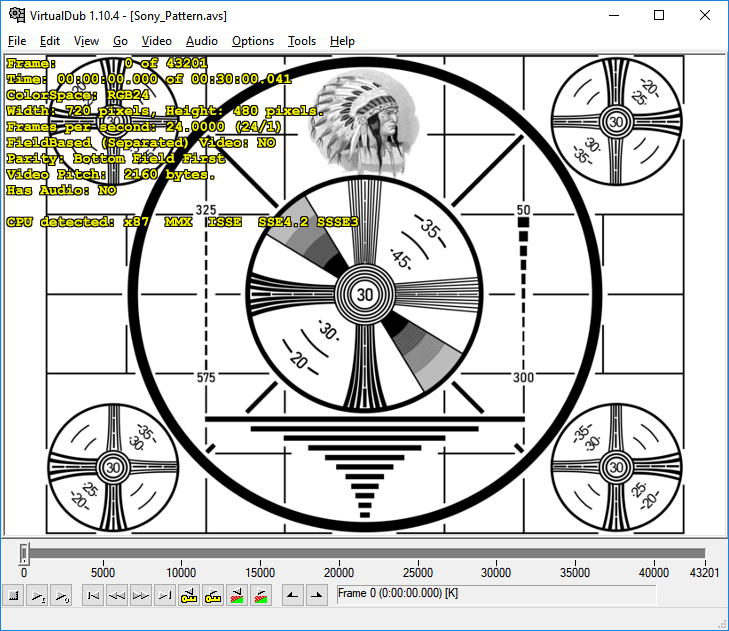Screen dimensions: 729x631
Task: Open the Help menu
Action: [342, 41]
